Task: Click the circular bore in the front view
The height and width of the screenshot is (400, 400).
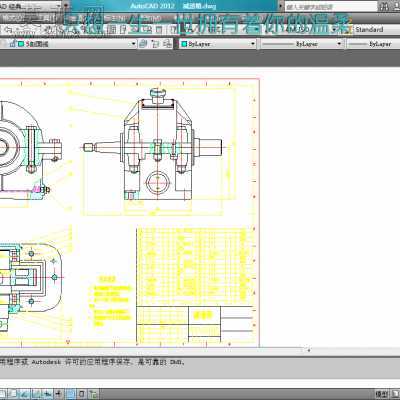Action: point(157,183)
